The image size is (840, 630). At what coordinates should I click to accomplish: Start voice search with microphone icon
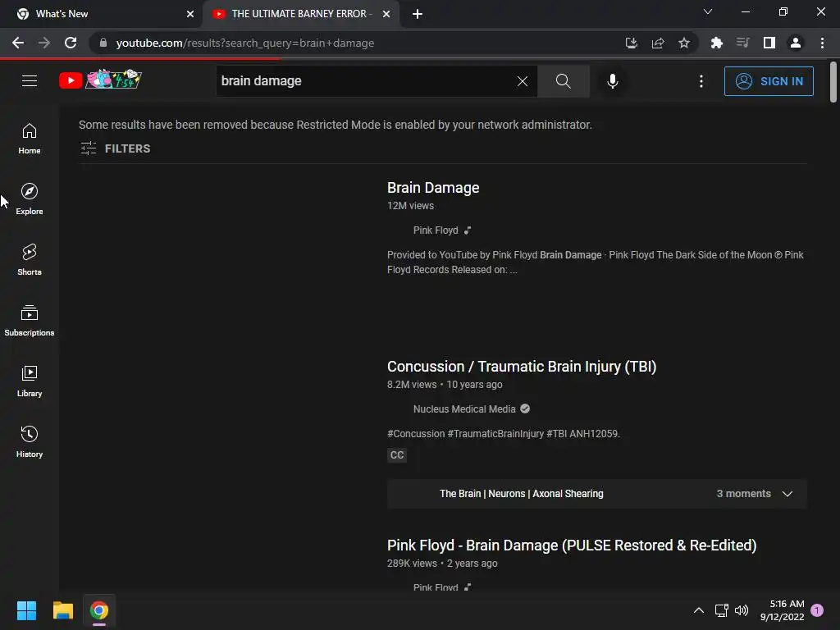click(x=612, y=81)
